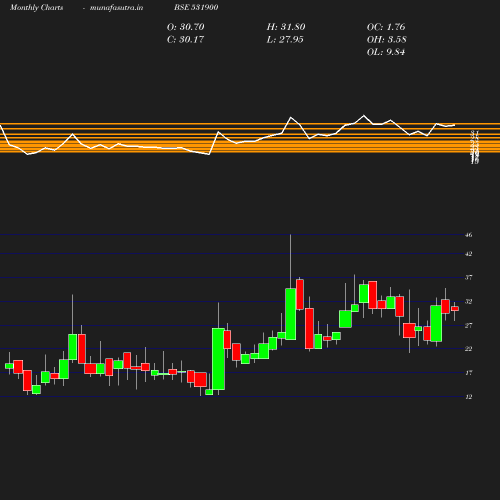The height and width of the screenshot is (500, 500).
Task: Select the low value 'L: 27.95'
Action: 285,39
